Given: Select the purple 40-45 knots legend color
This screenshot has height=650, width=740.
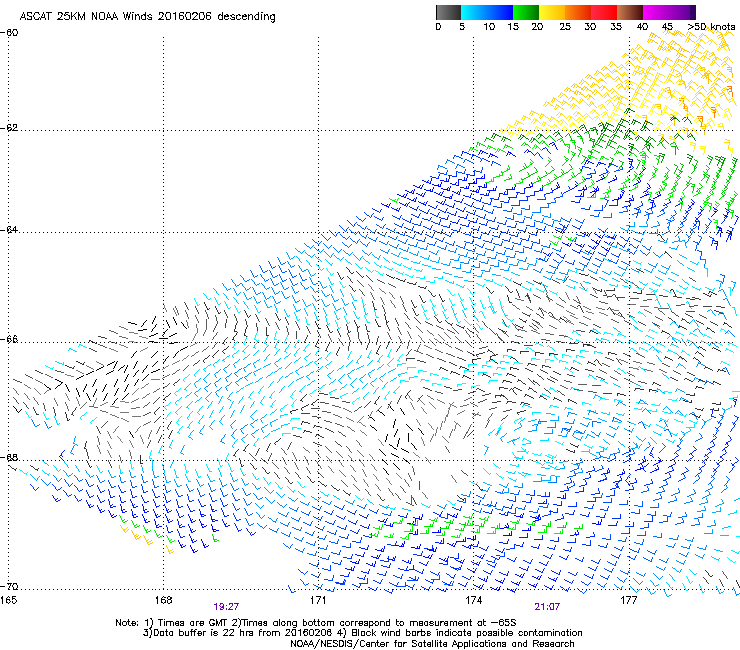Looking at the screenshot, I should click(x=655, y=12).
